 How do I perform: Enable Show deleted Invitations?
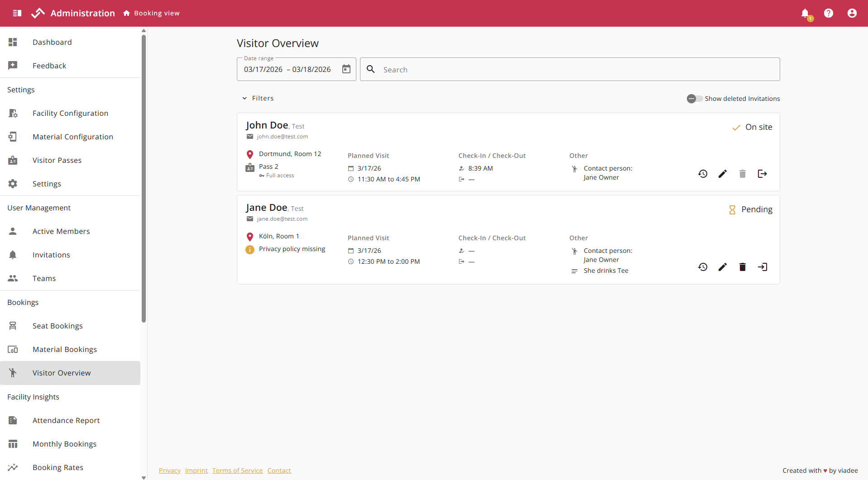pyautogui.click(x=694, y=98)
